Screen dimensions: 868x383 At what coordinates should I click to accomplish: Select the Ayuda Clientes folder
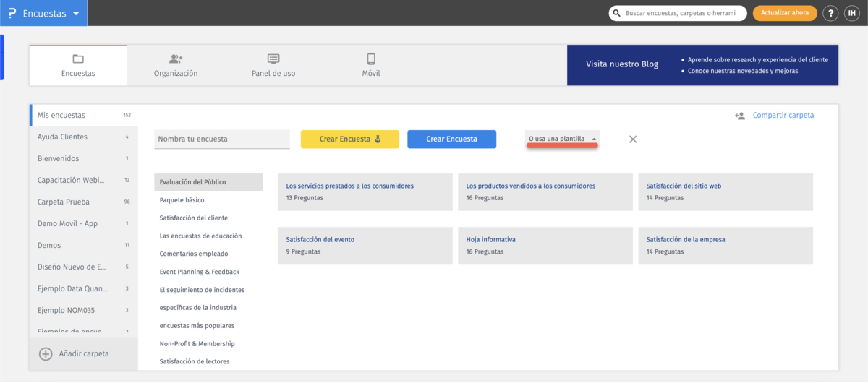[84, 137]
